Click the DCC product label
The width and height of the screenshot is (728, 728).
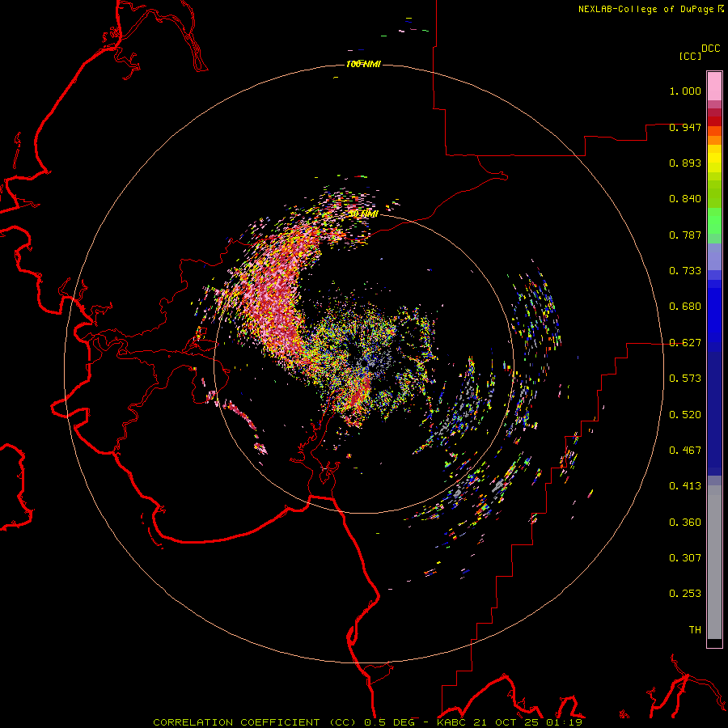pos(711,49)
